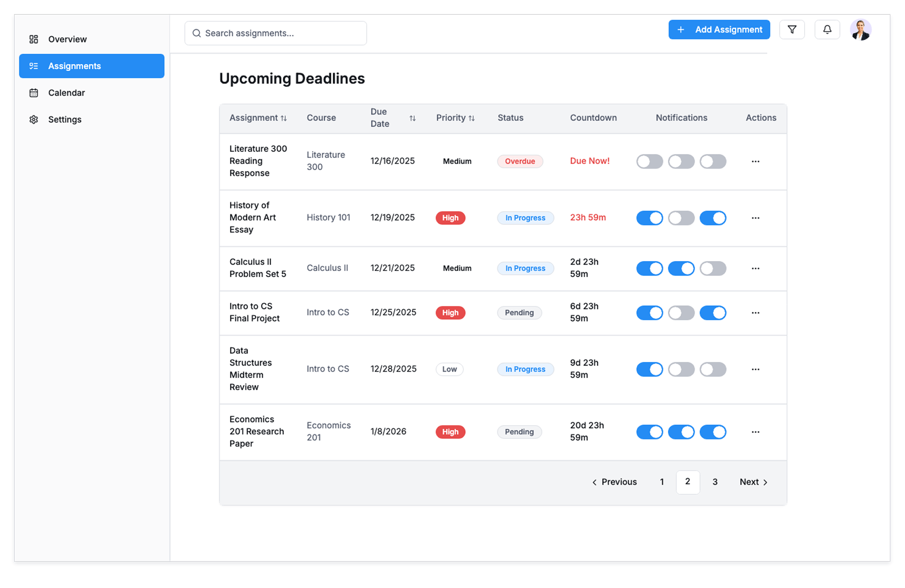Image resolution: width=905 pixels, height=588 pixels.
Task: Turn on middle toggle for History Essay row
Action: (x=681, y=218)
